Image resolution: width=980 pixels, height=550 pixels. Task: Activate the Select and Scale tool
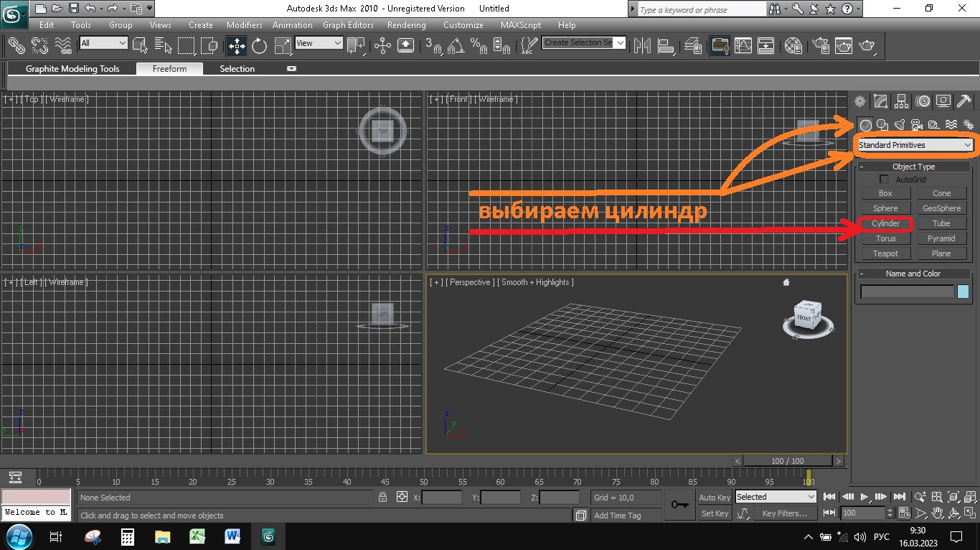click(x=283, y=45)
